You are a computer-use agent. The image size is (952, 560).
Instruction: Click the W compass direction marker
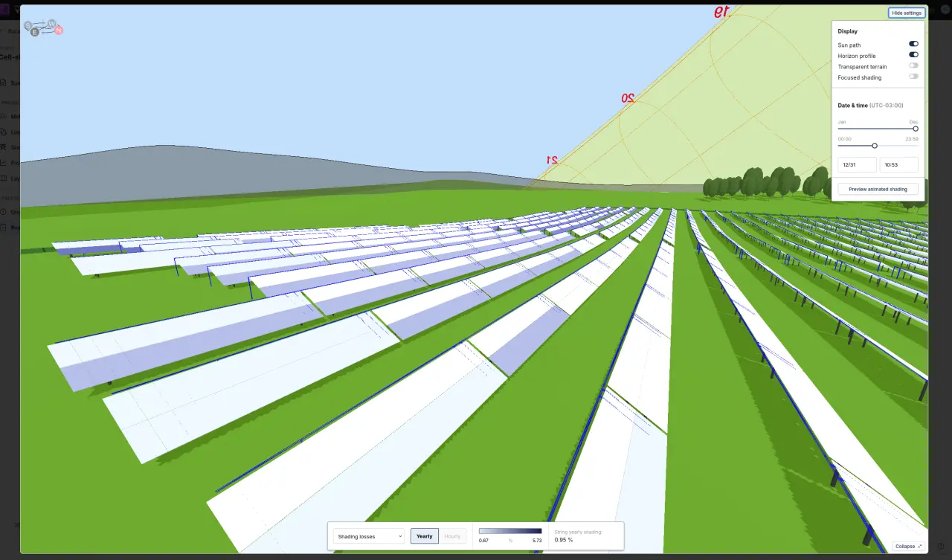(51, 24)
